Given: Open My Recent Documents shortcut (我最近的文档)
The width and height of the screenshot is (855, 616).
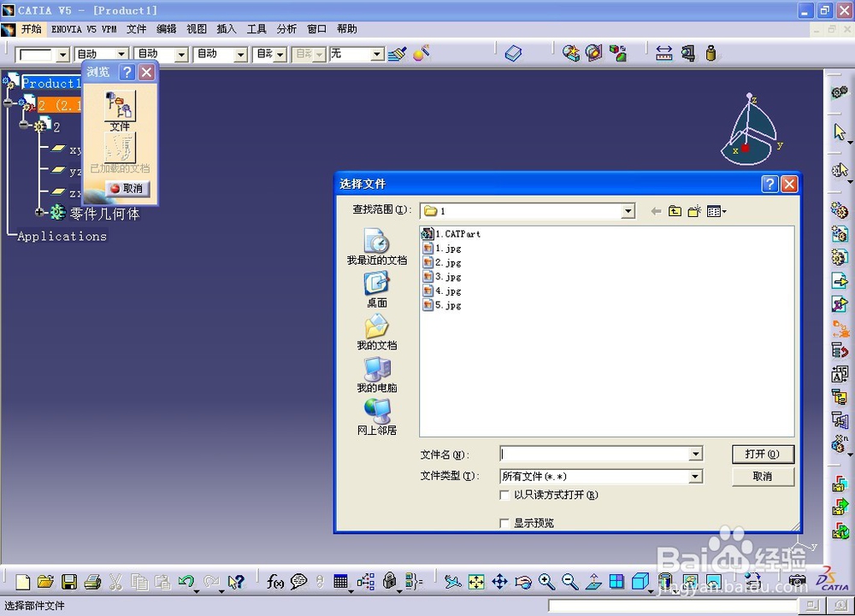Looking at the screenshot, I should coord(377,247).
